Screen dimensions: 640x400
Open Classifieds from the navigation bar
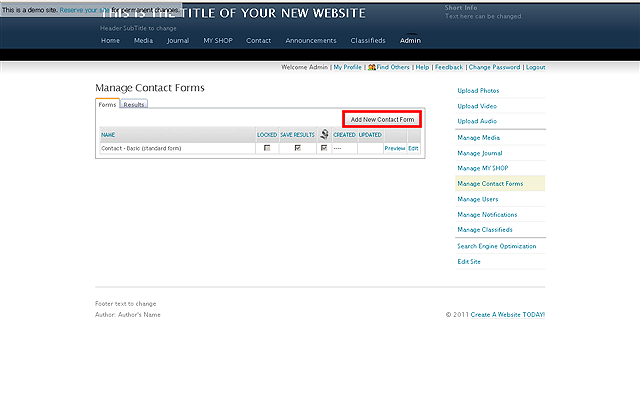coord(368,41)
